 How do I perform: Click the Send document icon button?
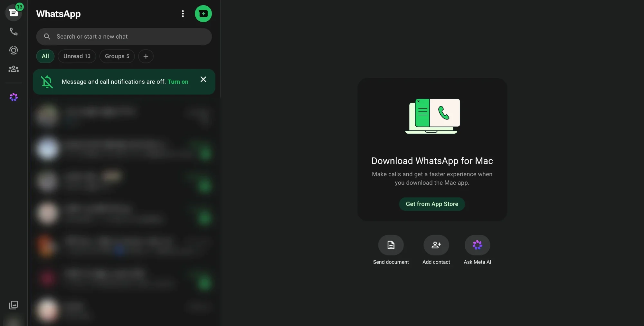tap(391, 245)
